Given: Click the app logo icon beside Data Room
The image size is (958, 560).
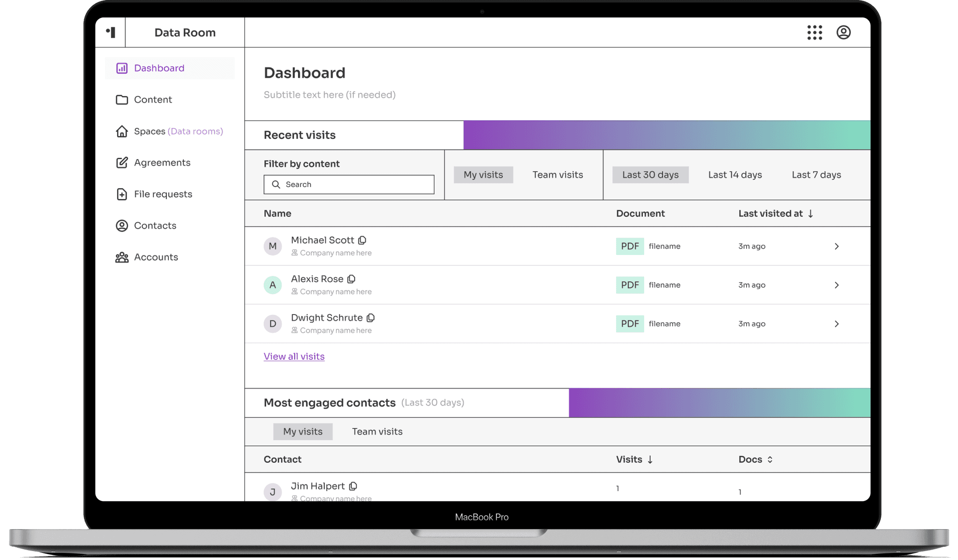Looking at the screenshot, I should click(111, 32).
